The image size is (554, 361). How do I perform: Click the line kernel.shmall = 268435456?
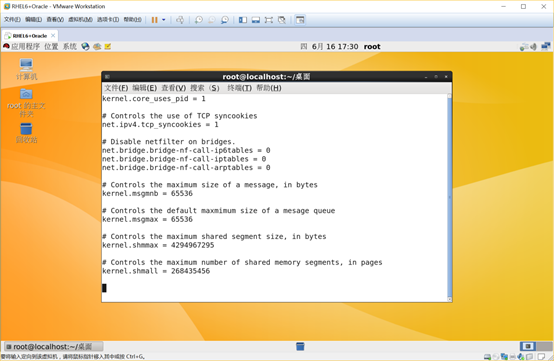(156, 271)
